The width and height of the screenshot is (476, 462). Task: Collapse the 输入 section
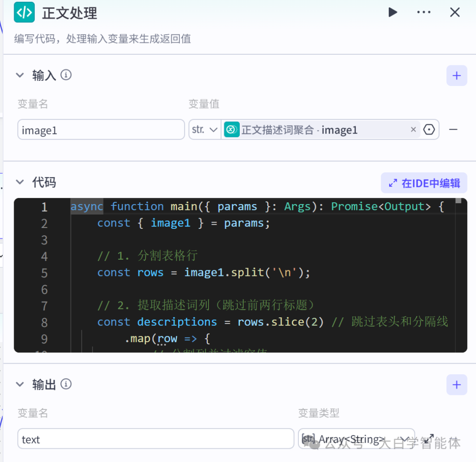coord(20,75)
